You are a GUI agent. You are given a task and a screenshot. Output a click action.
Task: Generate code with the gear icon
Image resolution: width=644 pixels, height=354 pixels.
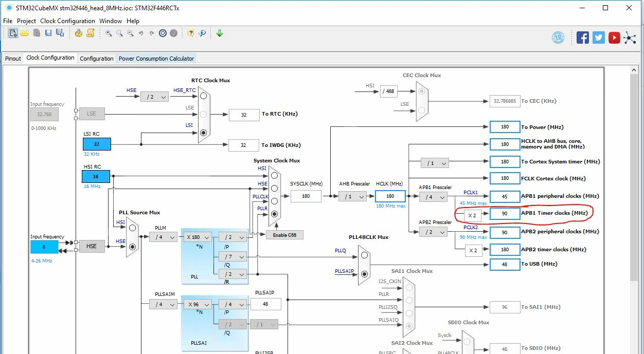pyautogui.click(x=79, y=33)
